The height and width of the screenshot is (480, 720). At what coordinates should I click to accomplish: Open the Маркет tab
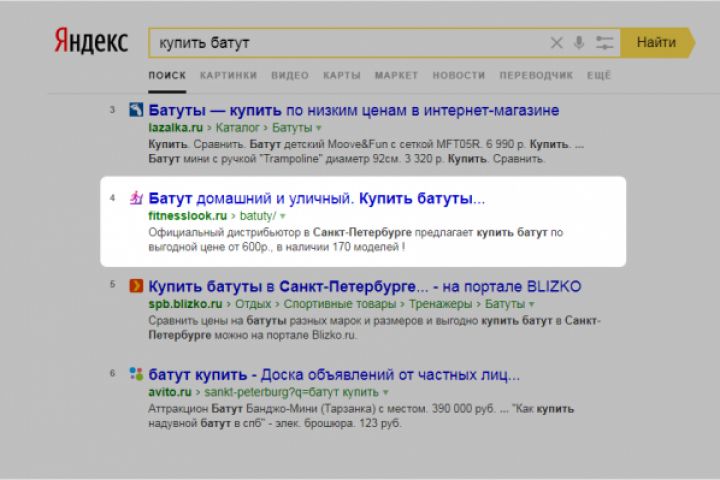(396, 75)
